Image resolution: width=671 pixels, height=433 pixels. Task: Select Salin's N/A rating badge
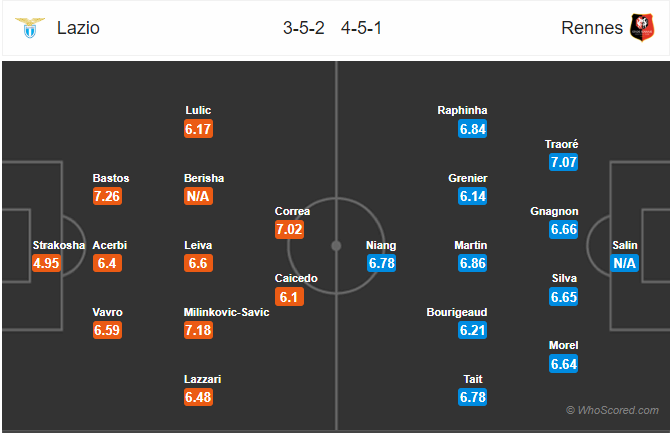(625, 263)
